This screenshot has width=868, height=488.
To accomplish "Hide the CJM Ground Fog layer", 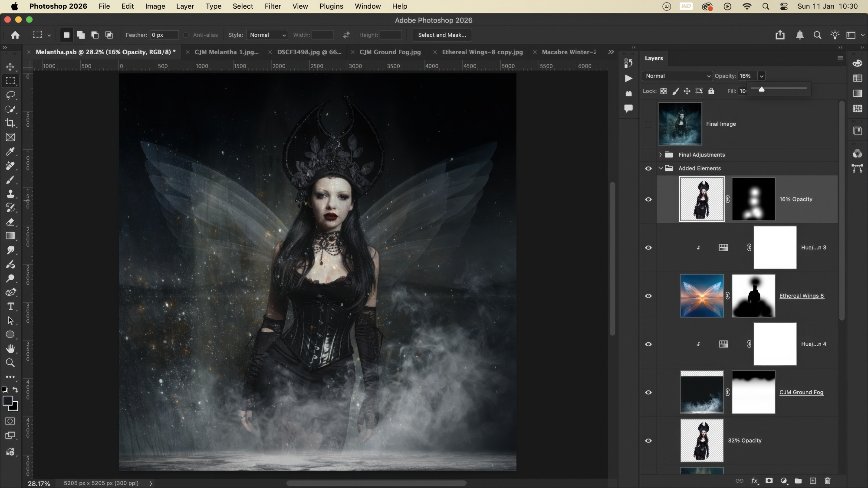I will click(x=648, y=393).
